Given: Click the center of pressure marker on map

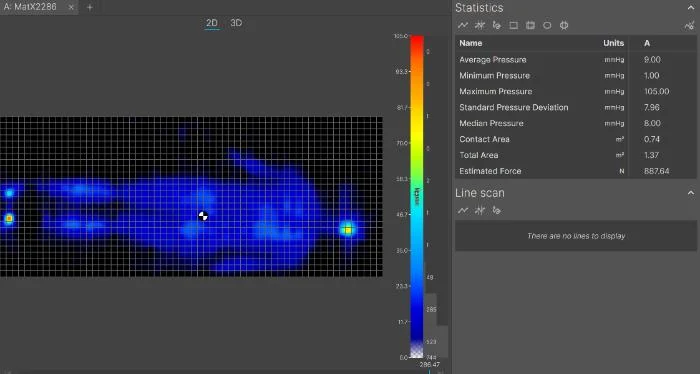Looking at the screenshot, I should pos(203,216).
